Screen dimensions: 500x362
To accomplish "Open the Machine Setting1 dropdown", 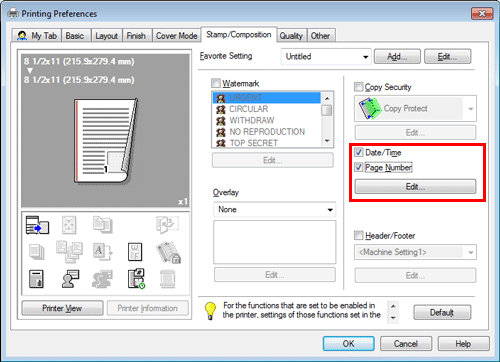I will (415, 252).
